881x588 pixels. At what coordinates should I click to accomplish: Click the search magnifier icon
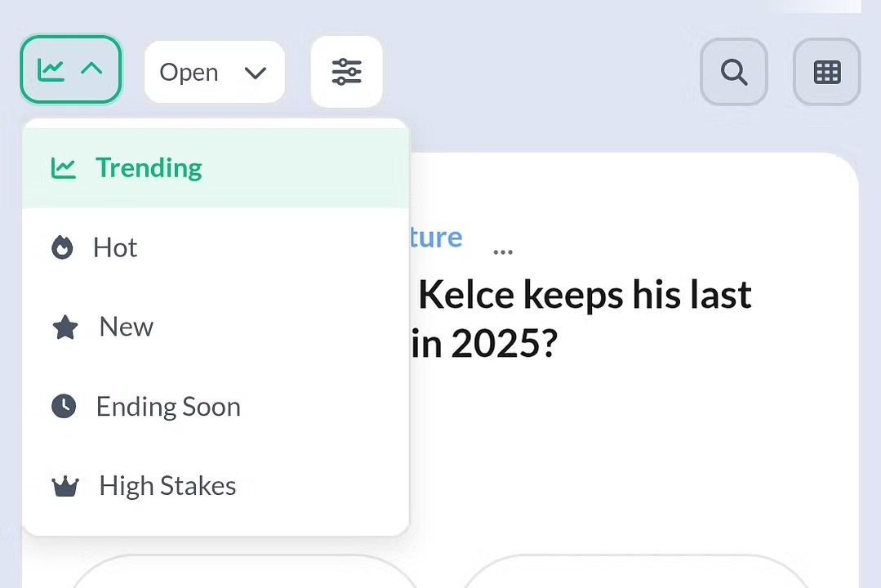[734, 73]
